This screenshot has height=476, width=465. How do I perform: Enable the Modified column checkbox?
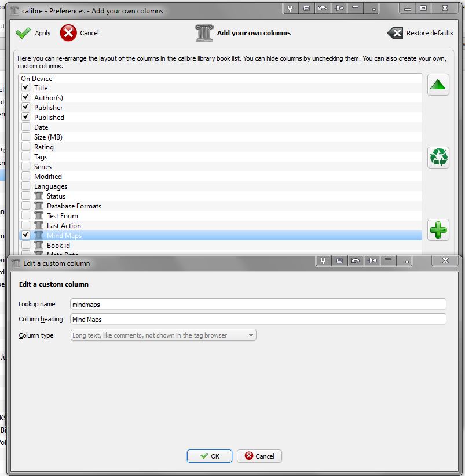click(x=26, y=176)
